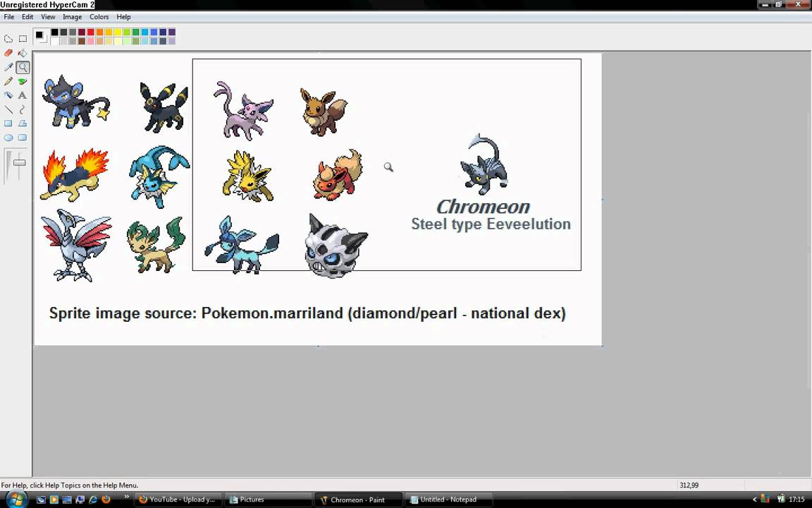The height and width of the screenshot is (508, 812).
Task: Select the dark green palette swatch
Action: pos(135,32)
